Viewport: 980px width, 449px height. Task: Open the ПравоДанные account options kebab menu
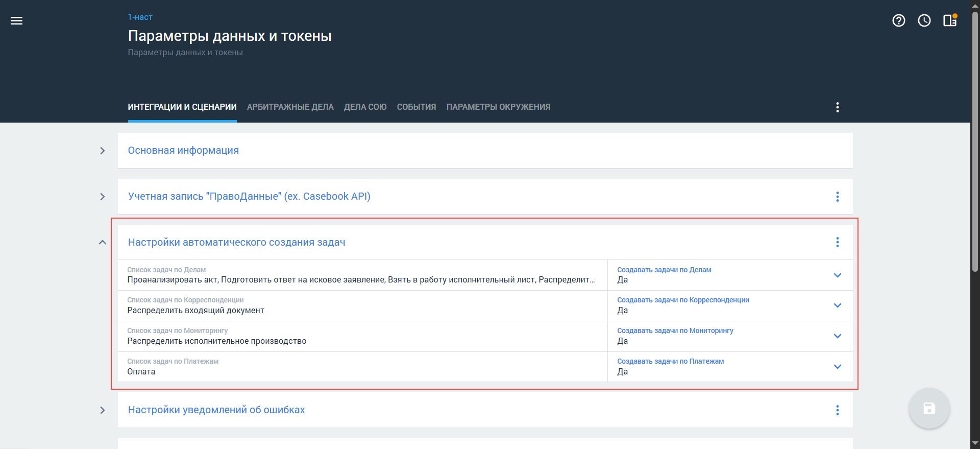[838, 197]
